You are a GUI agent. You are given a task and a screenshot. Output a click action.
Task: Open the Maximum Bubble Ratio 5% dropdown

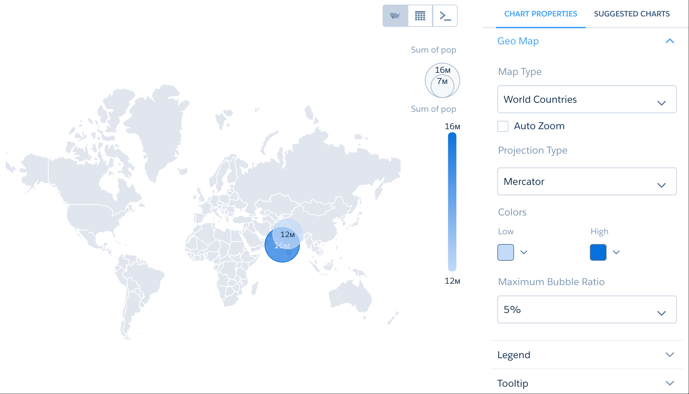pyautogui.click(x=587, y=310)
